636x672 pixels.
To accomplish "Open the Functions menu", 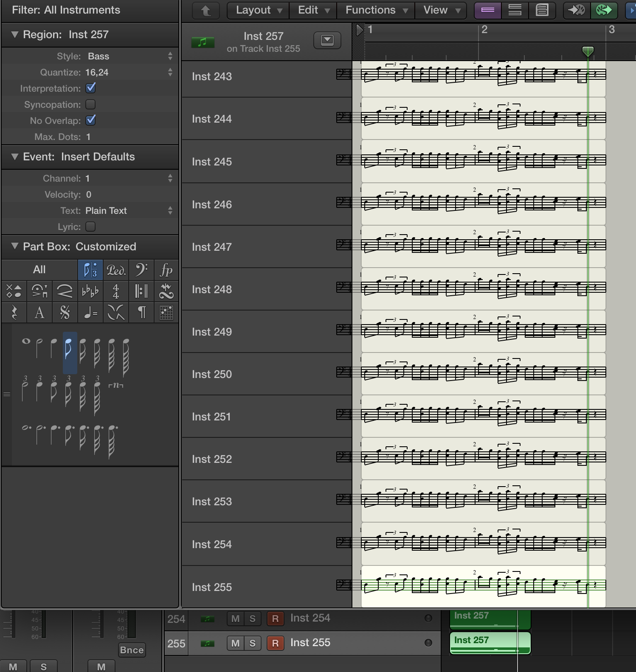I will 376,10.
